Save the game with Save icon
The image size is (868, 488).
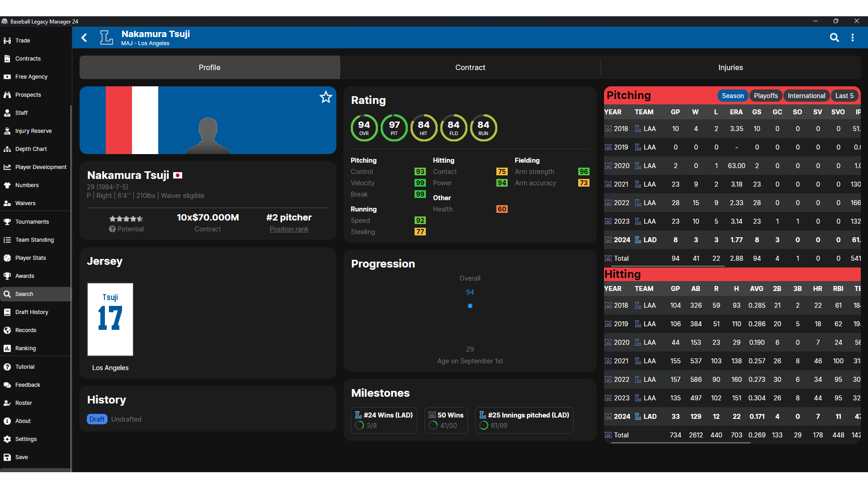(7, 457)
